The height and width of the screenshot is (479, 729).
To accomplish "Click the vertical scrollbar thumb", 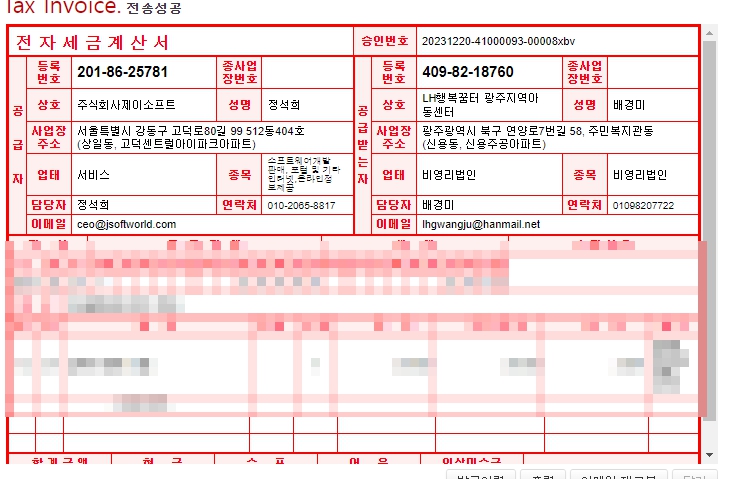I will [709, 231].
